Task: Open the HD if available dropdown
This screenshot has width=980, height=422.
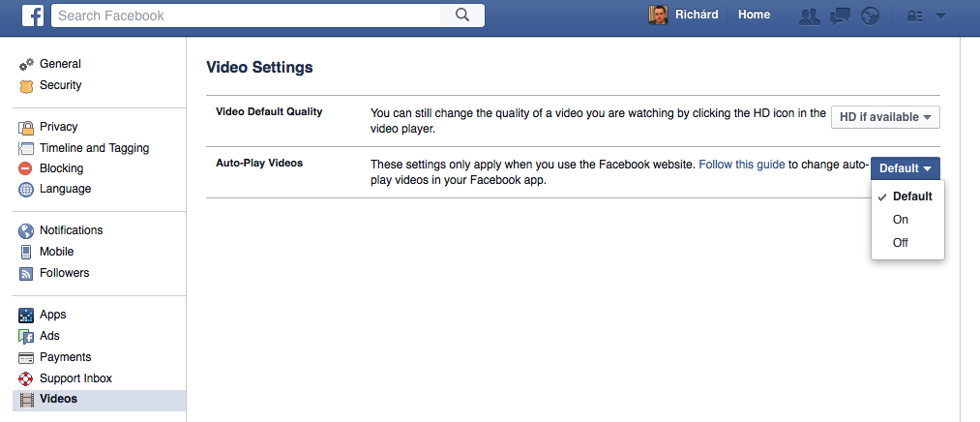Action: click(x=885, y=117)
